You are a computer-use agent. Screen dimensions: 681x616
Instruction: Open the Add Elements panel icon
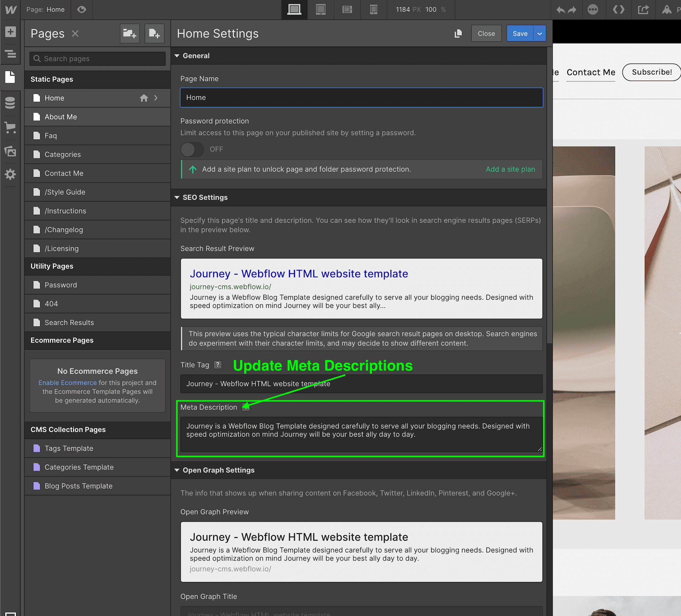(10, 32)
